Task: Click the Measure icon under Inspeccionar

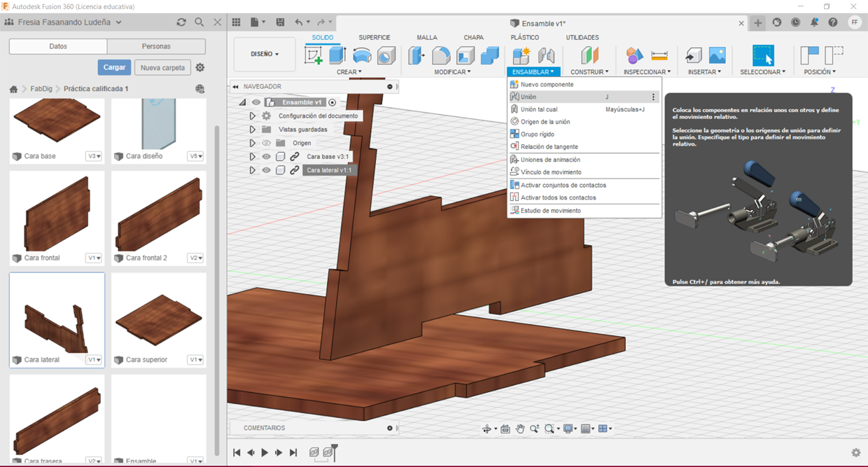Action: (x=659, y=55)
